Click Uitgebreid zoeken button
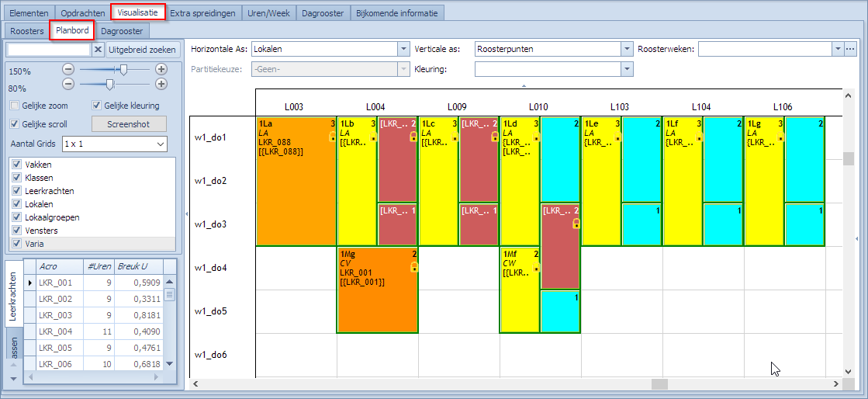The width and height of the screenshot is (868, 399). tap(143, 50)
